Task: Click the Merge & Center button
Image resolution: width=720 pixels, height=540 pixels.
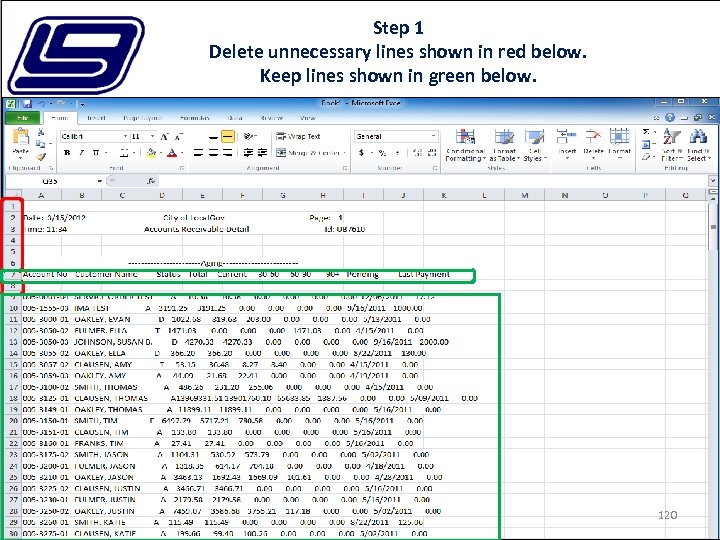Action: 308,153
